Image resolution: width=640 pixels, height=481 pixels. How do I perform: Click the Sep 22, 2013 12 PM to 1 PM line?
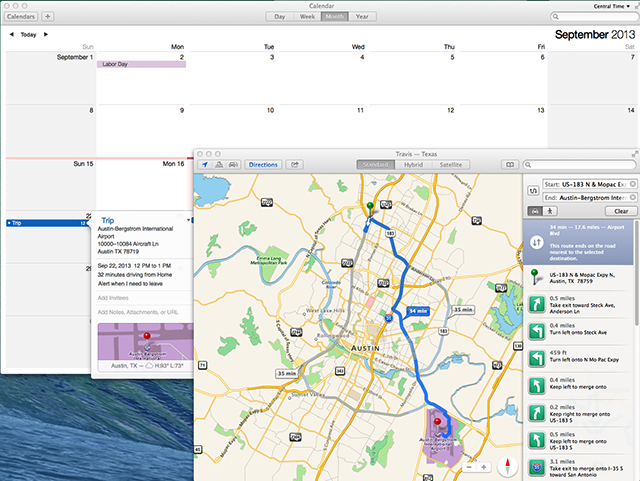point(134,266)
